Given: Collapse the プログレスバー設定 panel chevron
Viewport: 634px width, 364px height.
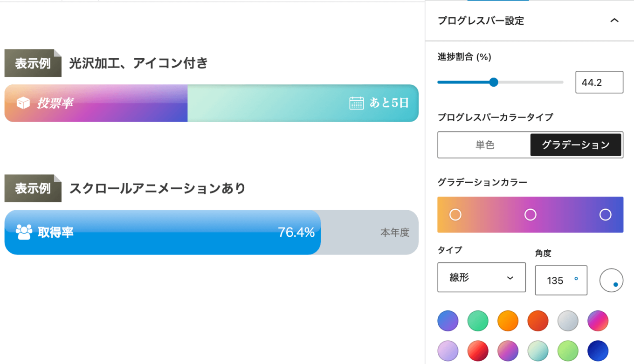Looking at the screenshot, I should click(614, 21).
